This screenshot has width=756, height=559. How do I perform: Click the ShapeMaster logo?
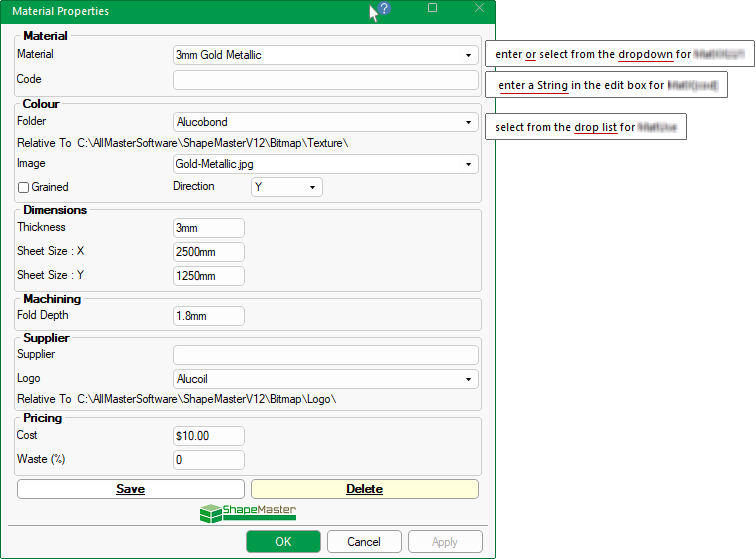pyautogui.click(x=248, y=512)
